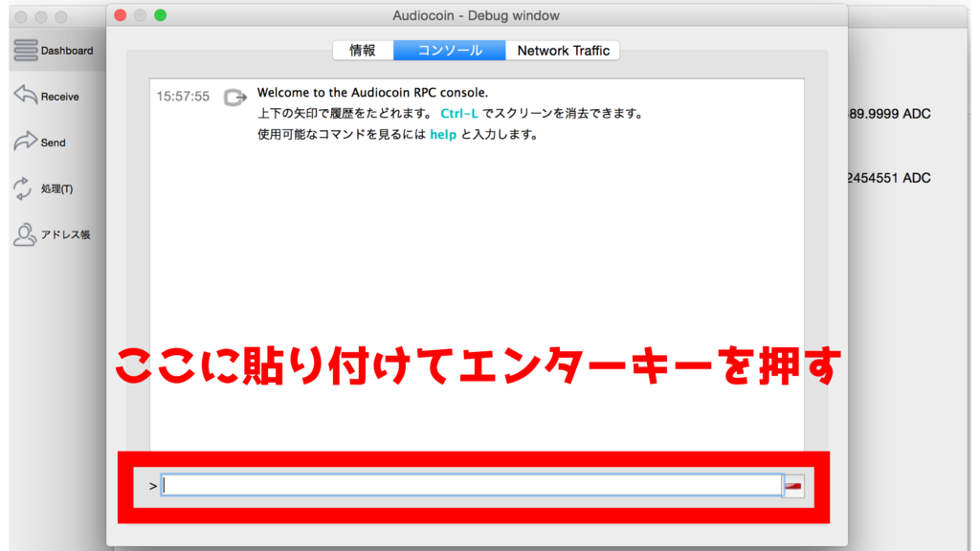
Task: Maximize the Debug window with green button
Action: click(x=161, y=15)
